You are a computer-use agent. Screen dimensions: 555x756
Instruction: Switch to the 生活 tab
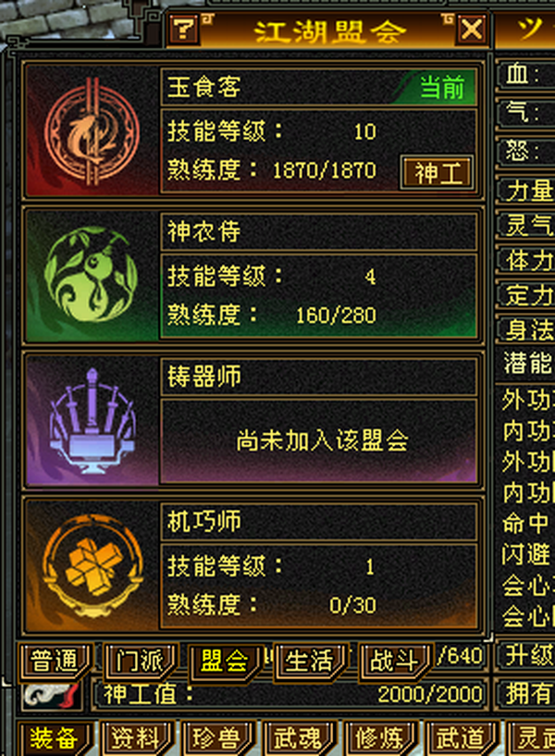pyautogui.click(x=310, y=661)
